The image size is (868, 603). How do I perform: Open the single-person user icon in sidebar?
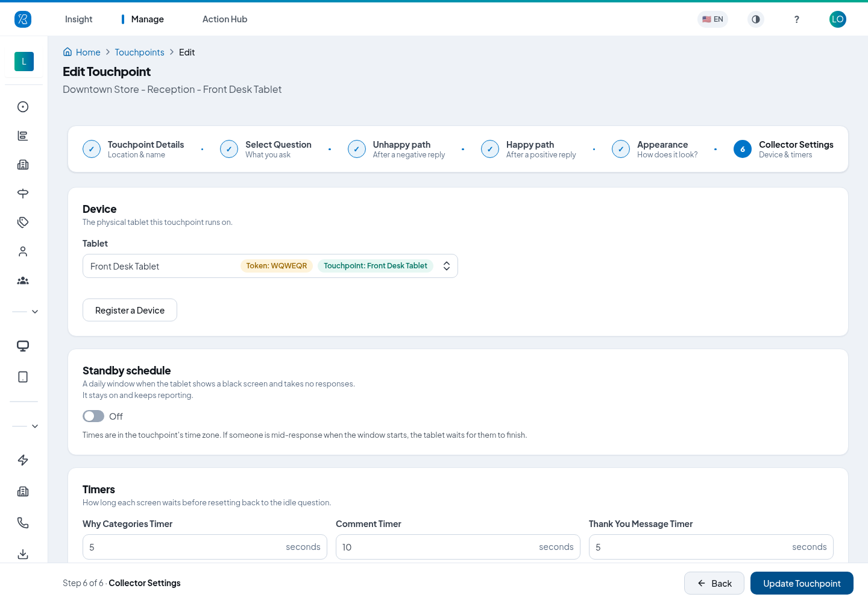pos(23,251)
